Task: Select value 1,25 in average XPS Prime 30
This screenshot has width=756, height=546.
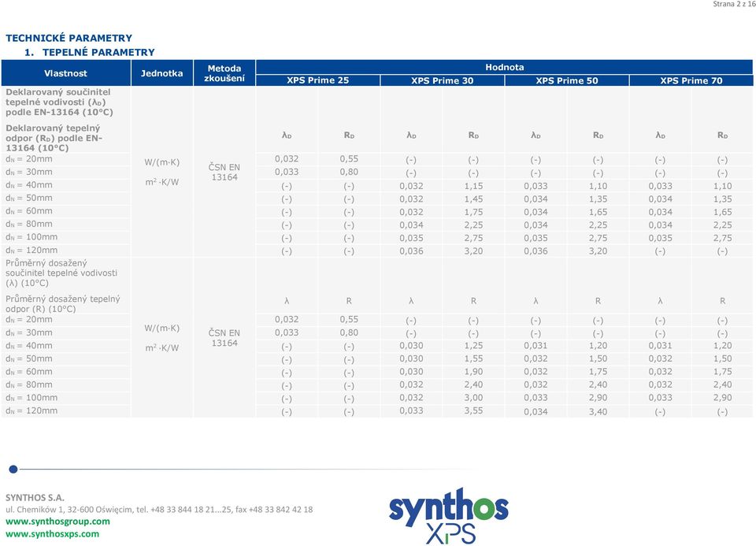Action: [473, 346]
